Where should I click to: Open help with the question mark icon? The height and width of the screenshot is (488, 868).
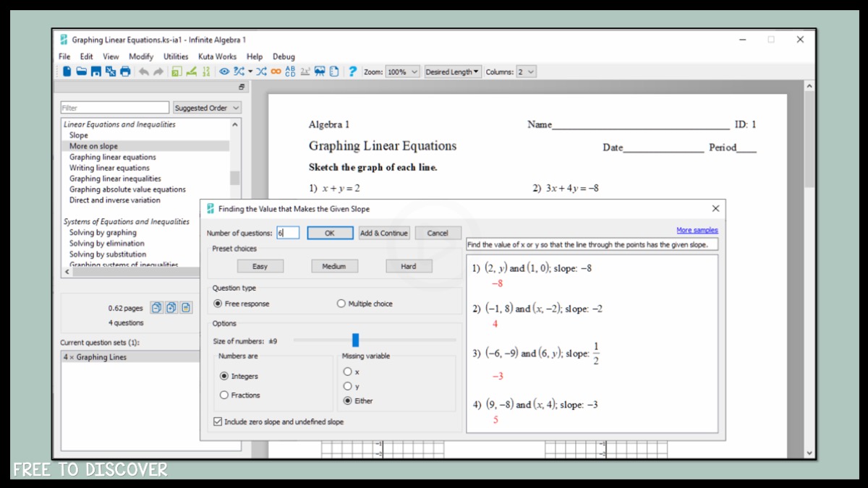pos(352,72)
